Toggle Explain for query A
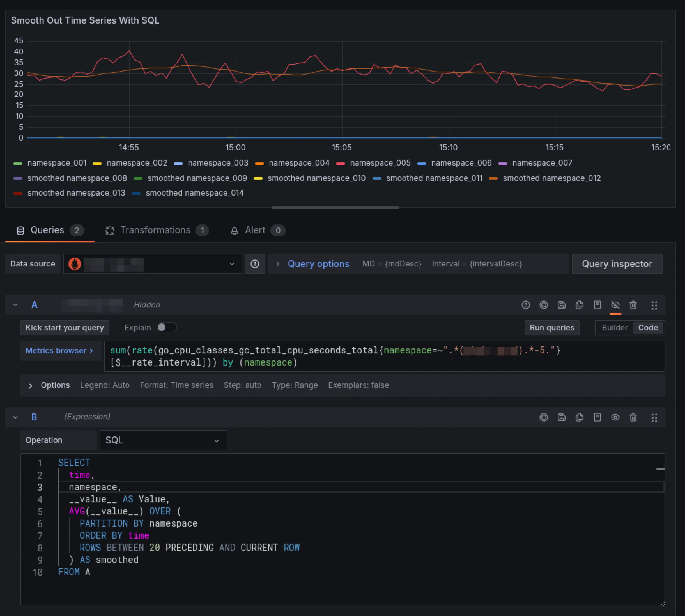Viewport: 685px width, 616px height. click(x=166, y=327)
